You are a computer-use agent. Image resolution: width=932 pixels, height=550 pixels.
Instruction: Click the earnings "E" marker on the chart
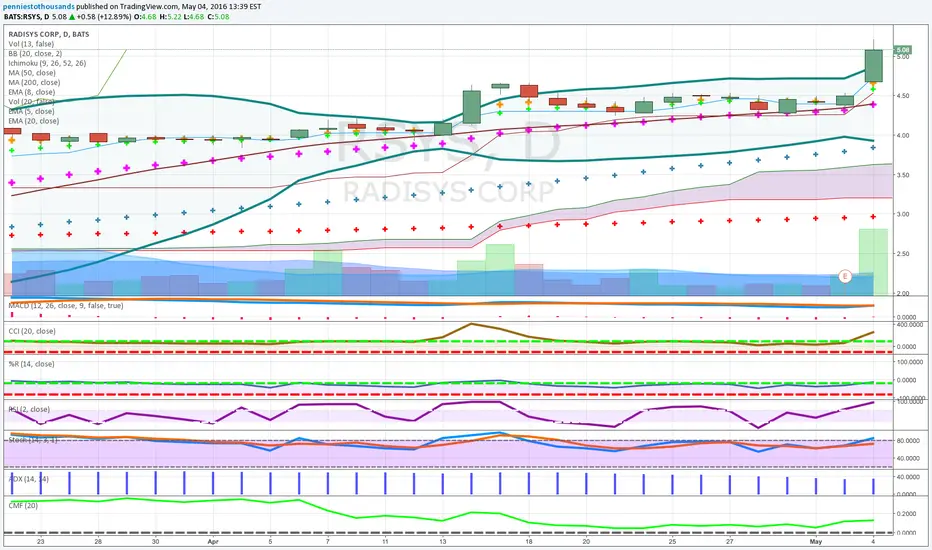pos(845,276)
